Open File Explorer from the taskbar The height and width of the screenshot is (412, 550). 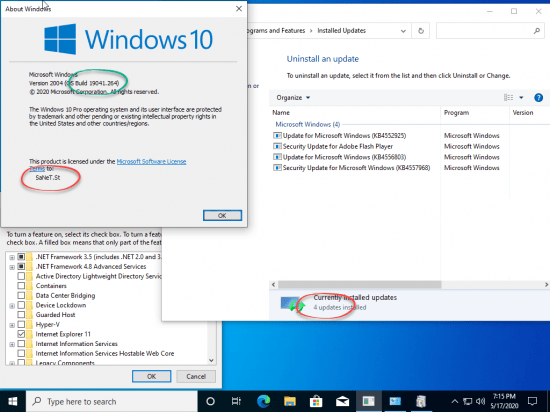[x=290, y=401]
